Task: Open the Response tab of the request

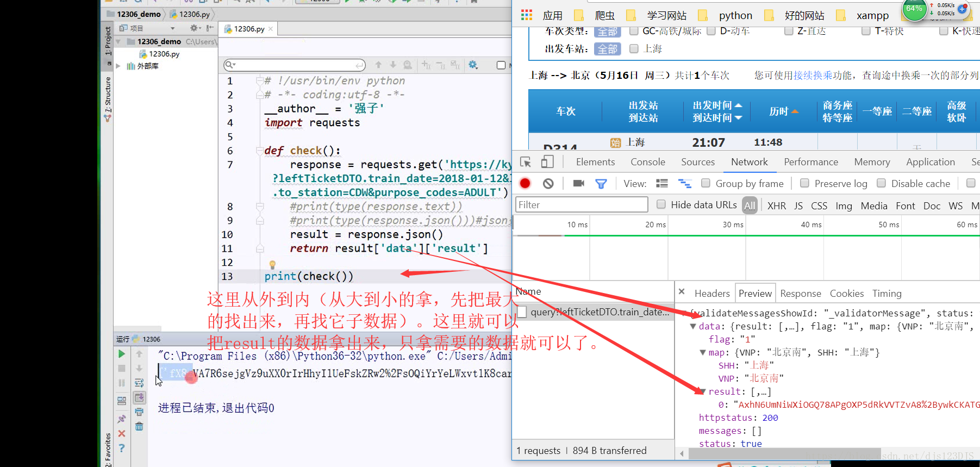Action: [801, 294]
